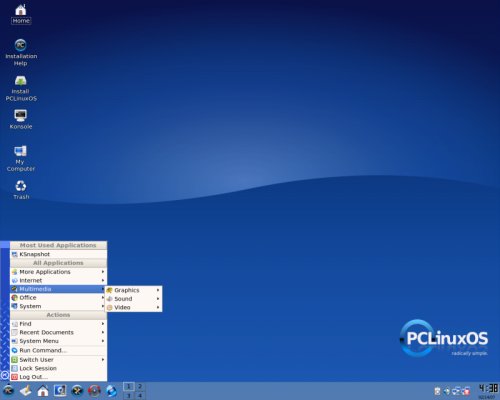Screen dimensions: 500x400
Task: Choose Run Command... from the menu
Action: pos(58,350)
